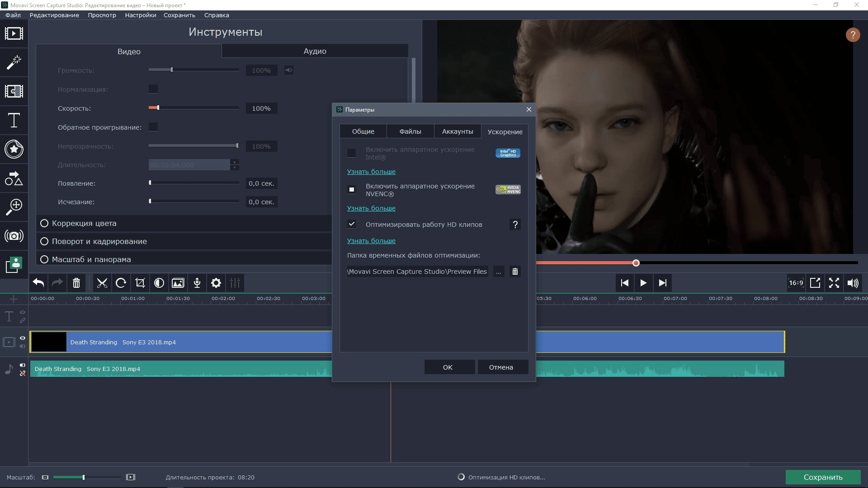Toggle audio track unlink icon
868x488 pixels.
23,373
